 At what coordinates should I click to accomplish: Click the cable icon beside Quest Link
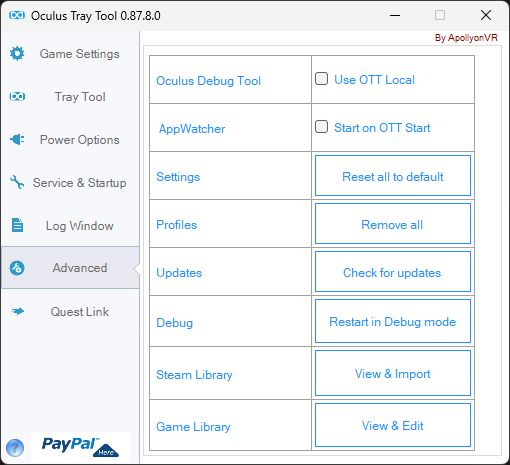17,311
